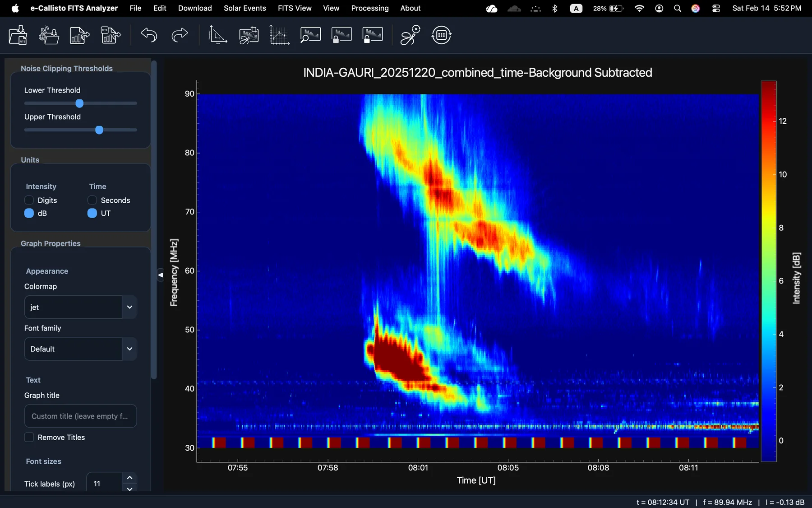The image size is (812, 508).
Task: Click the clear selection lasso icon
Action: pyautogui.click(x=411, y=35)
